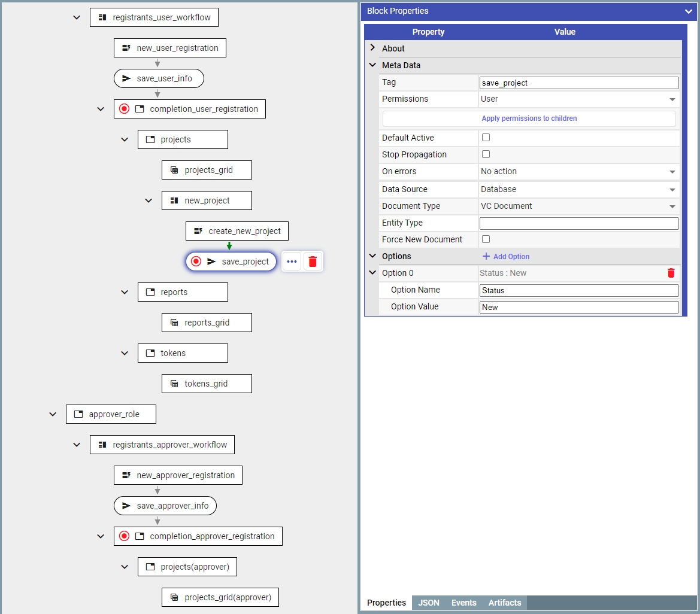This screenshot has width=700, height=614.
Task: Check the Force New Document checkbox
Action: pos(486,239)
